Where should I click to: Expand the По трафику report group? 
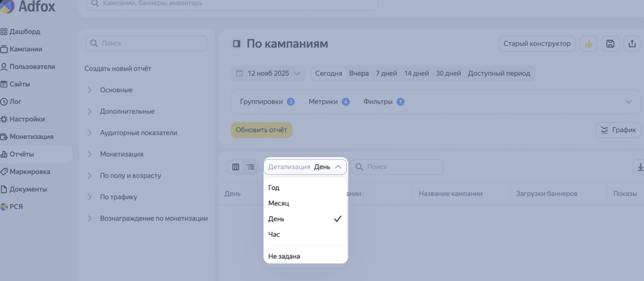pyautogui.click(x=118, y=197)
